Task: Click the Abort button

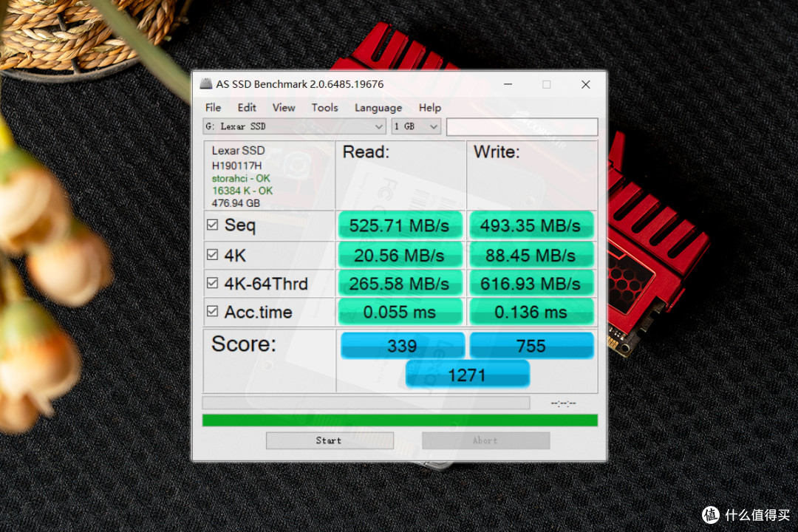Action: pos(485,440)
